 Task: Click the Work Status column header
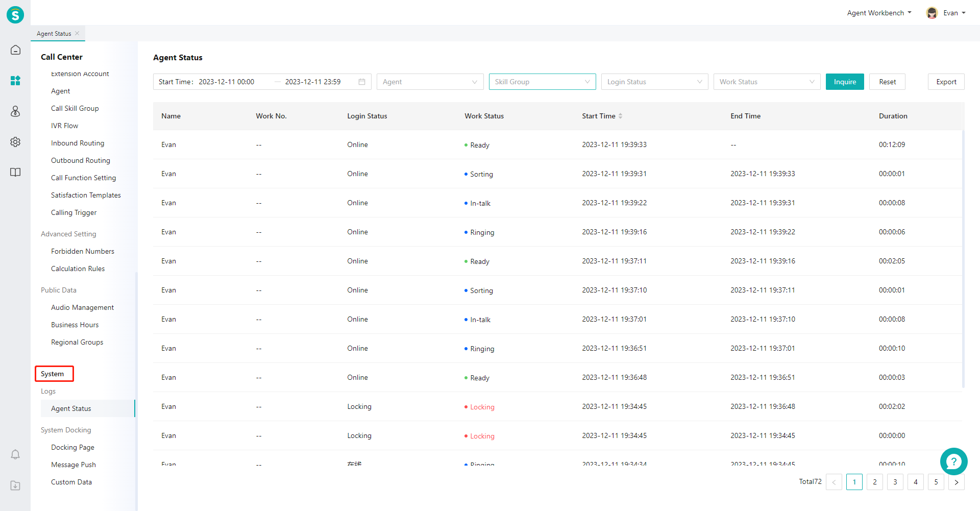[484, 116]
